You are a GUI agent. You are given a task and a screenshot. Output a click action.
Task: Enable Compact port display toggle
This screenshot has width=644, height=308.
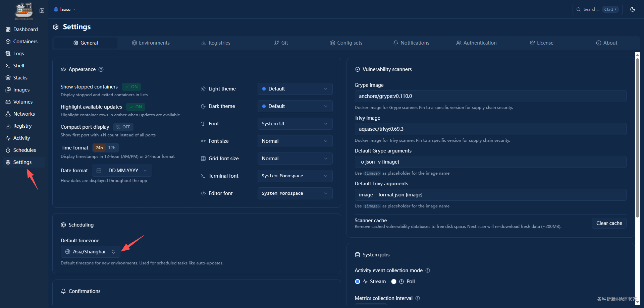[x=123, y=127]
